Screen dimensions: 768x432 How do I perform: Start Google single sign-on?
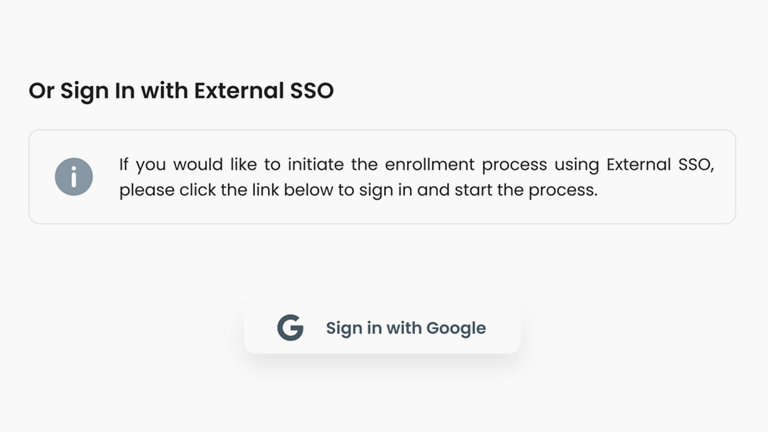[x=382, y=328]
